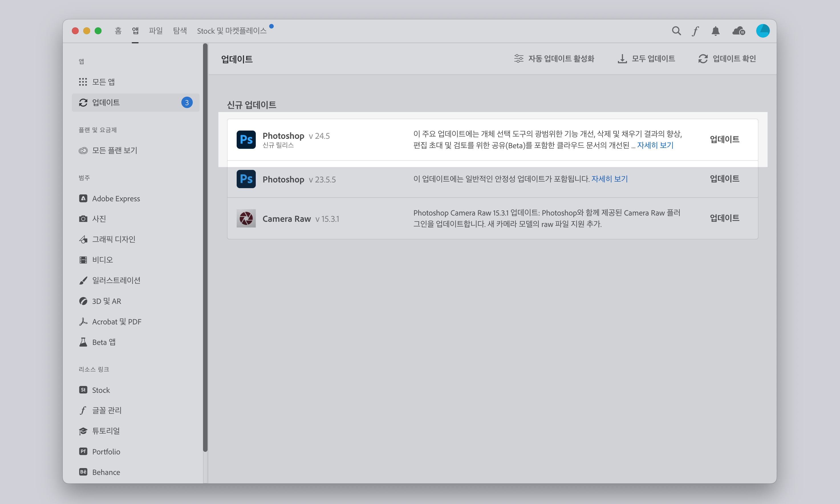
Task: Open Stock 및 마켓플레이스 tab
Action: click(x=232, y=31)
